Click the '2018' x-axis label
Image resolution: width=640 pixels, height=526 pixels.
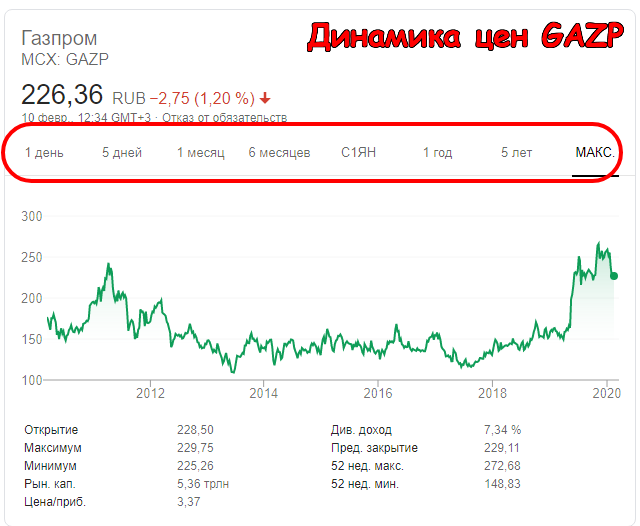point(492,393)
